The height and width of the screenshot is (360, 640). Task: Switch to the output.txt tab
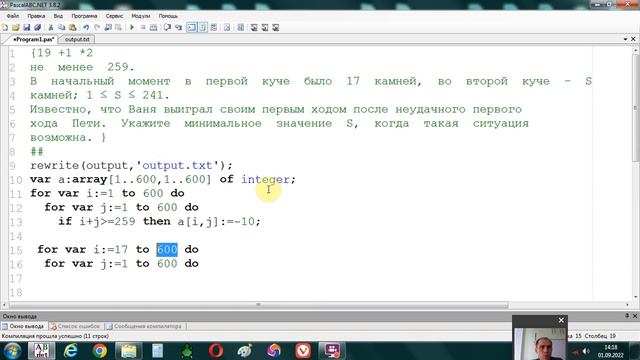click(x=77, y=39)
